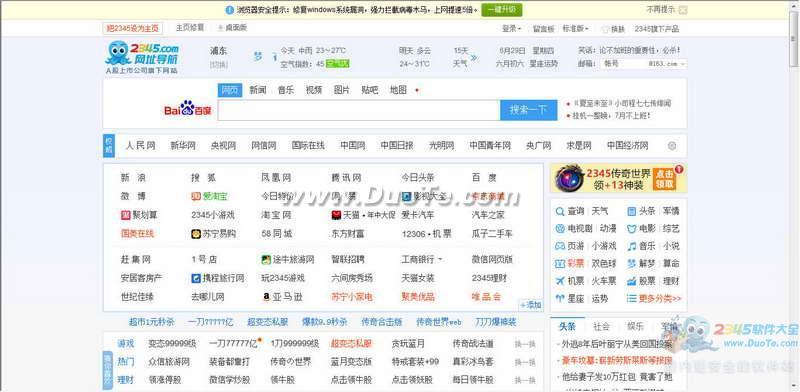Viewport: 800px width, 392px height.
Task: Switch to the 娱乐 news tab
Action: point(635,327)
